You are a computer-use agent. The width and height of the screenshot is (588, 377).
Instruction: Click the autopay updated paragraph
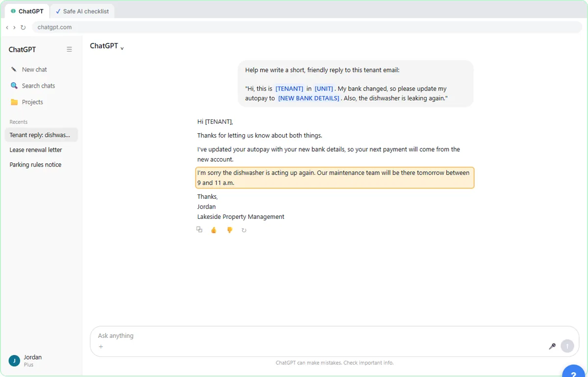coord(329,154)
